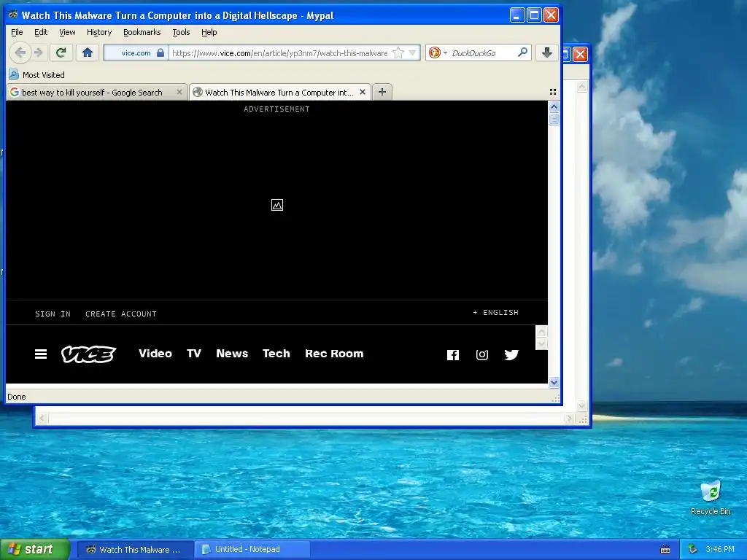The image size is (747, 560).
Task: Open the Video section link
Action: [155, 354]
